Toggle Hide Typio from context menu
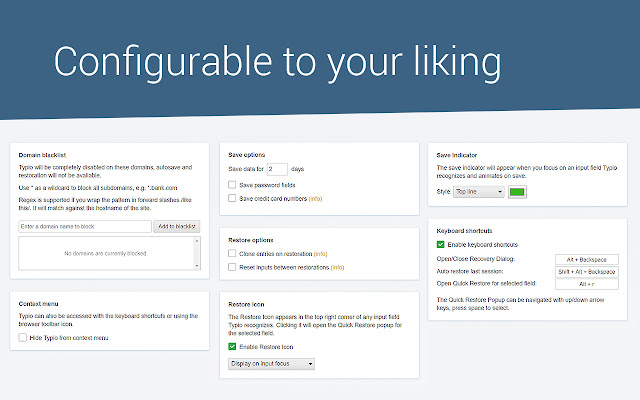Image resolution: width=640 pixels, height=400 pixels. click(24, 339)
